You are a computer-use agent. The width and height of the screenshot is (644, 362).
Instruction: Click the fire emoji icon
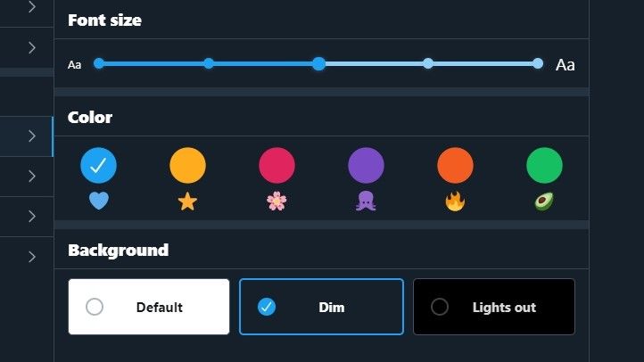(455, 202)
